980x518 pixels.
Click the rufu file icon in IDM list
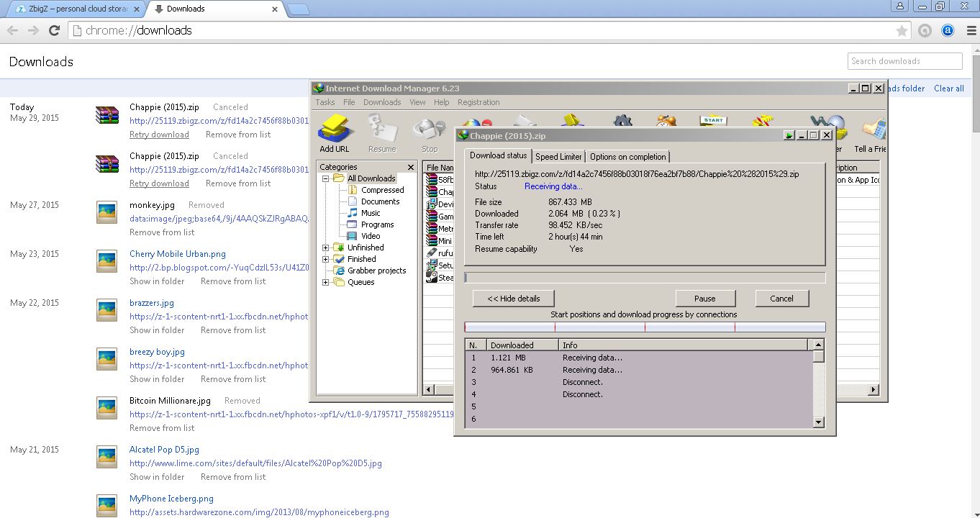pos(432,253)
